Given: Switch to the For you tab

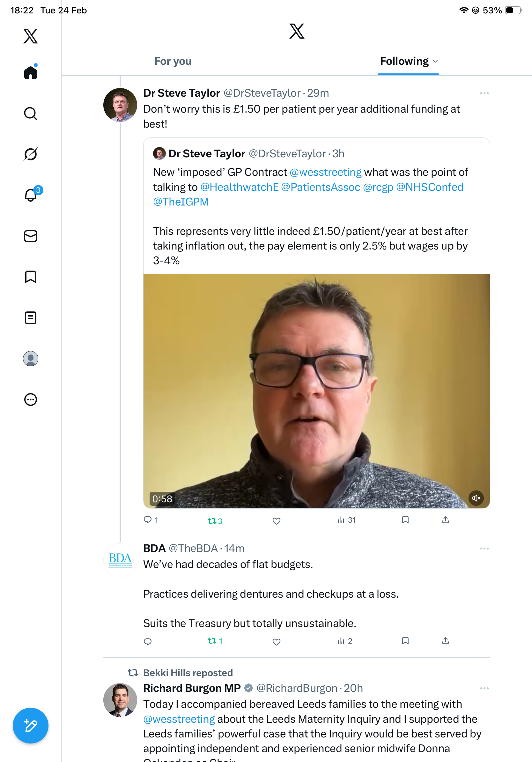Looking at the screenshot, I should point(173,61).
